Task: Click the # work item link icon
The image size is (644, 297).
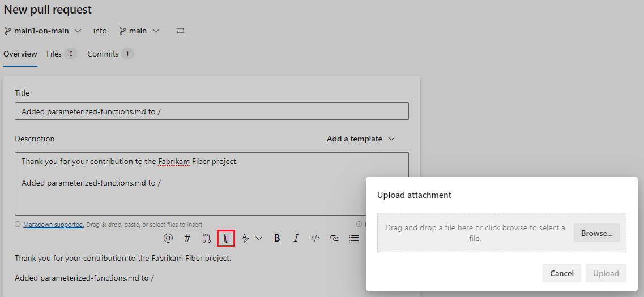Action: click(x=187, y=238)
